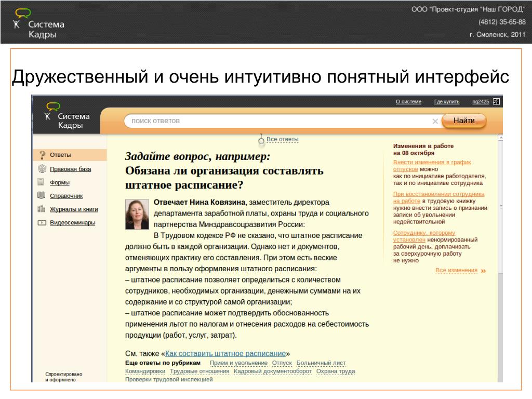Select the Командировки rubric

coord(145,371)
